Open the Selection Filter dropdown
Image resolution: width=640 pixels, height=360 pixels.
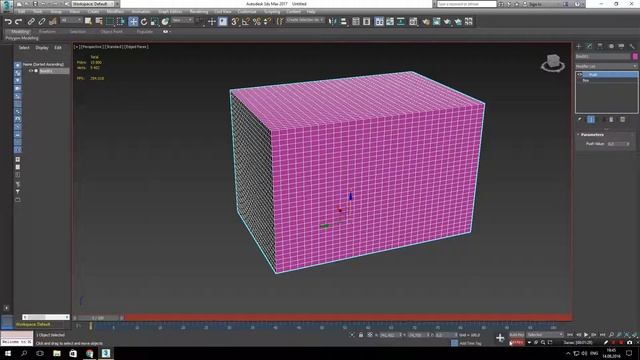click(x=71, y=20)
